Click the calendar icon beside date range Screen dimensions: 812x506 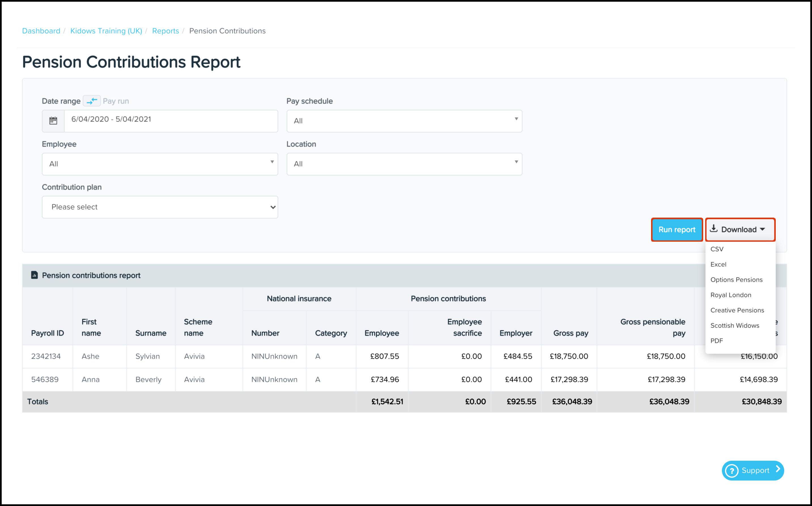coord(53,121)
